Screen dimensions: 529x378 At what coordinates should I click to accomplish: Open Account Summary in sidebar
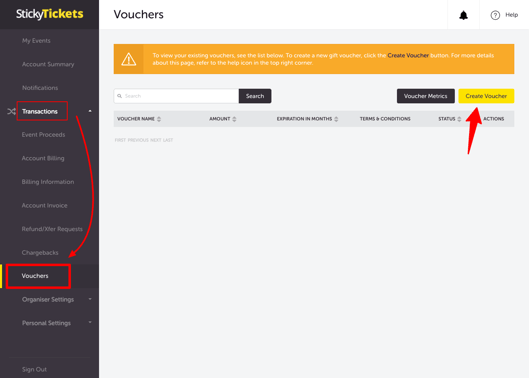(x=48, y=64)
